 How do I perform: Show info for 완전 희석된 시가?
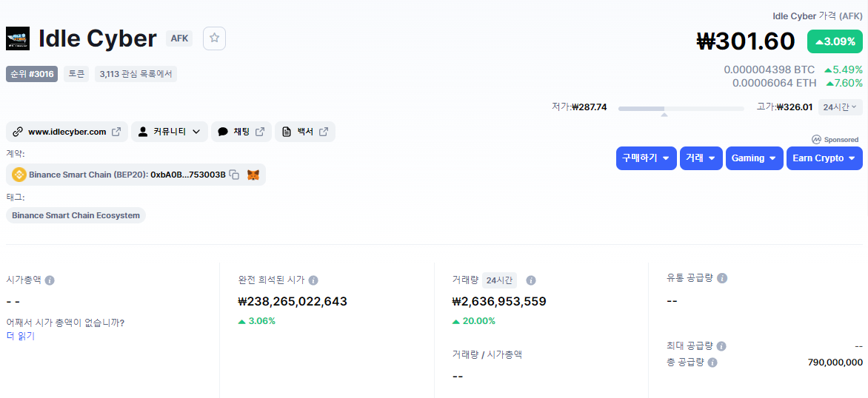[313, 280]
